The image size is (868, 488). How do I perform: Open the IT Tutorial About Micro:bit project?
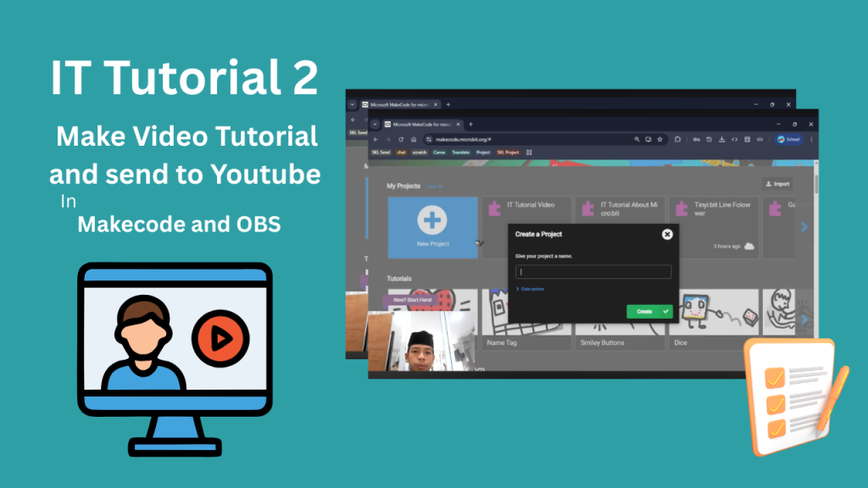[x=620, y=227]
